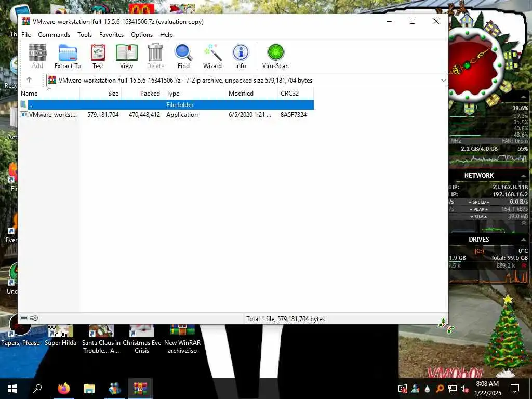
Task: Sort files by the Name column
Action: click(49, 94)
